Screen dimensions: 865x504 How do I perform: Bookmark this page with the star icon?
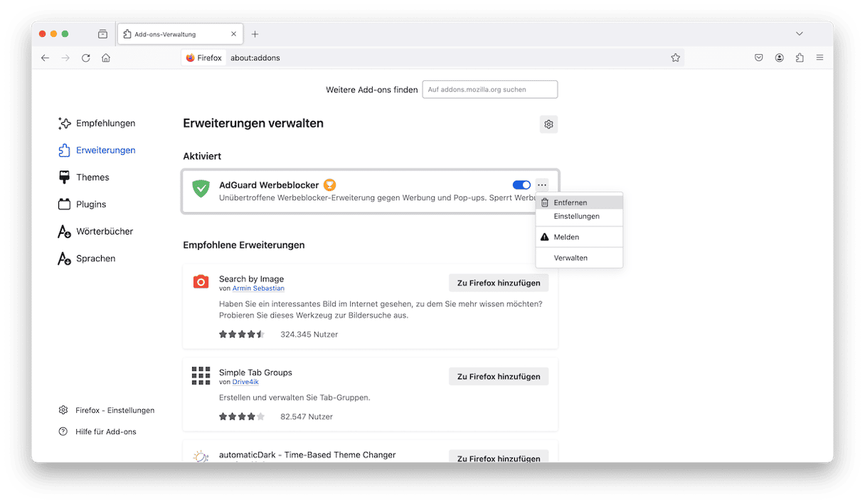coord(675,58)
